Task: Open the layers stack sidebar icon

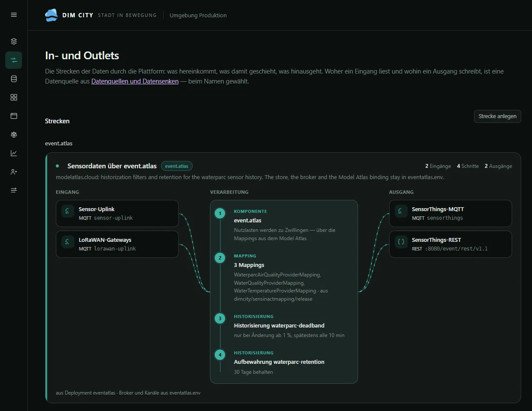Action: pos(14,42)
